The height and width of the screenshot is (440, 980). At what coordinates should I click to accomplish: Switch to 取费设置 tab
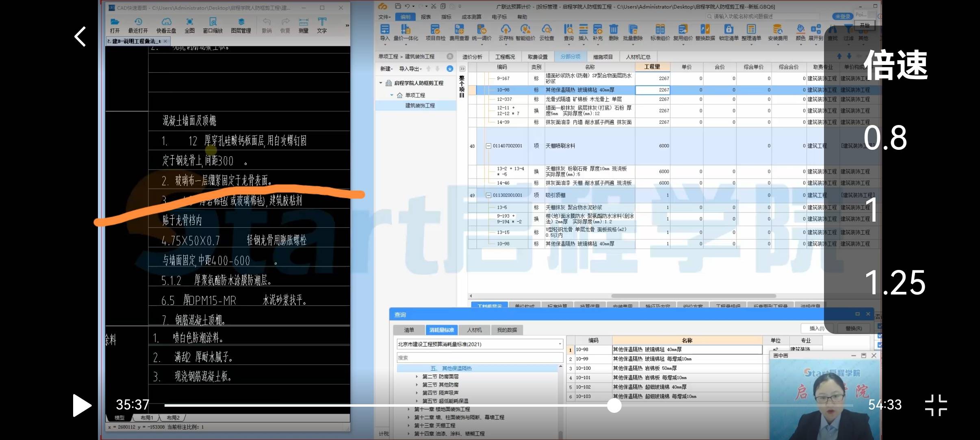pyautogui.click(x=538, y=57)
